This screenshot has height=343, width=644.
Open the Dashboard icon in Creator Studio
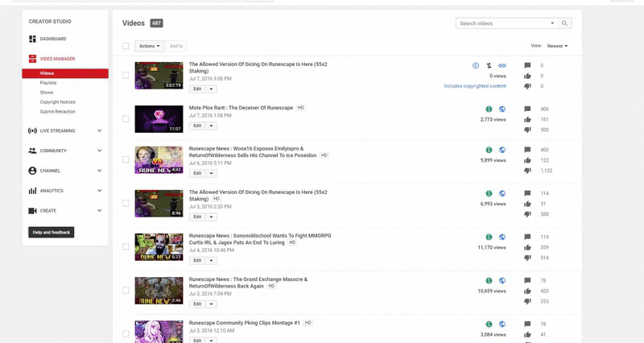click(32, 39)
